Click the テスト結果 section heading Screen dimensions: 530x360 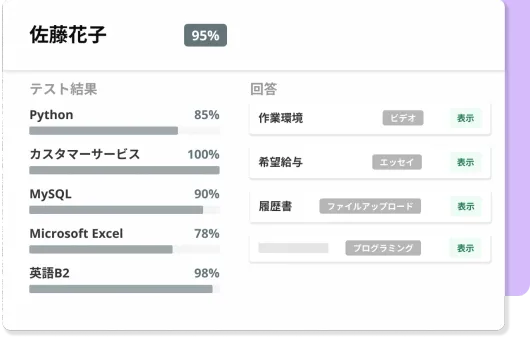(64, 89)
